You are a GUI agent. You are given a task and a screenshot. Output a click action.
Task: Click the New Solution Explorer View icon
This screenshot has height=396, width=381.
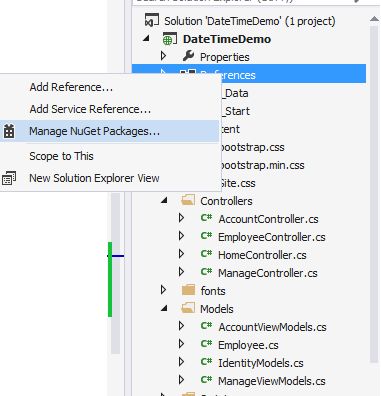click(9, 178)
